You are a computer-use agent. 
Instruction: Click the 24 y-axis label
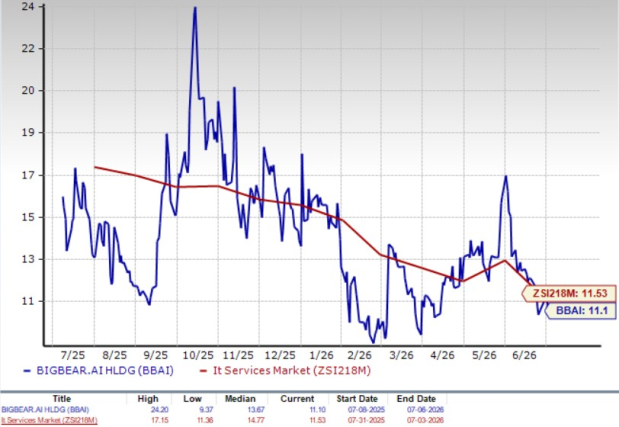[x=28, y=7]
